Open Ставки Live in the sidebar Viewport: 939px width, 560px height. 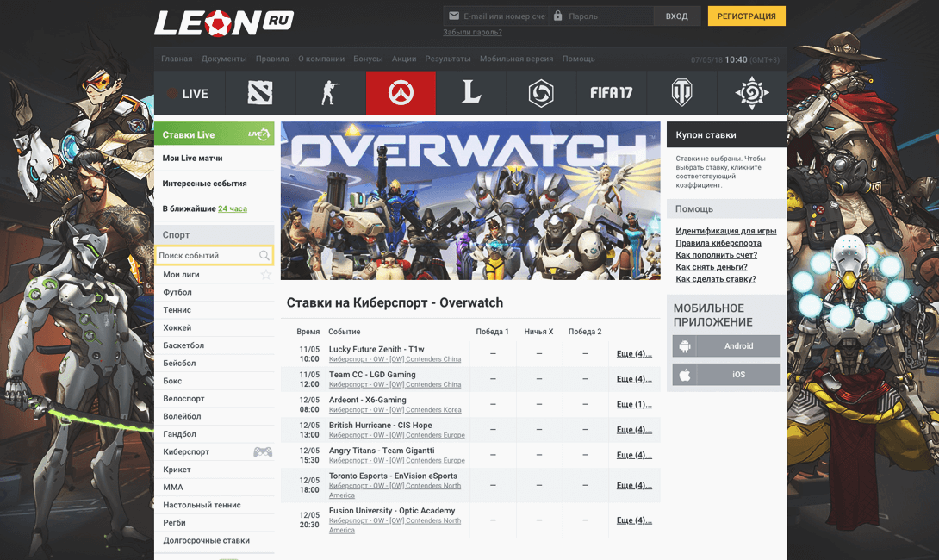click(215, 134)
